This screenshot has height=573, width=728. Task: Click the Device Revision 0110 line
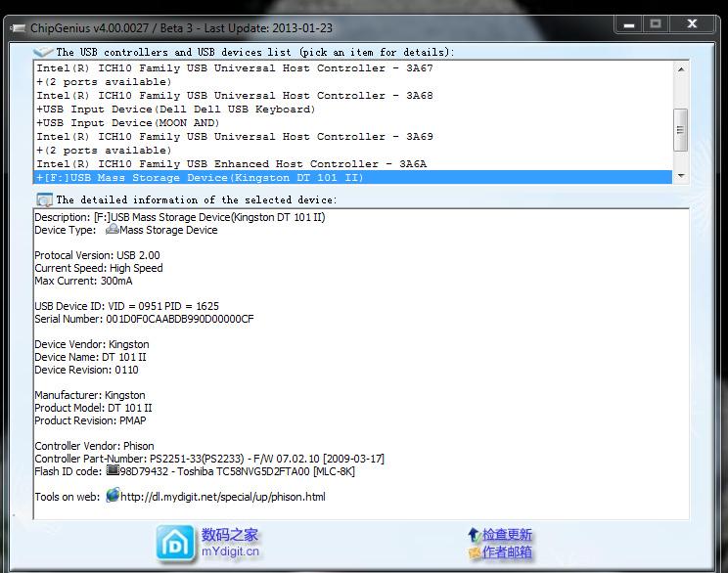(x=86, y=370)
